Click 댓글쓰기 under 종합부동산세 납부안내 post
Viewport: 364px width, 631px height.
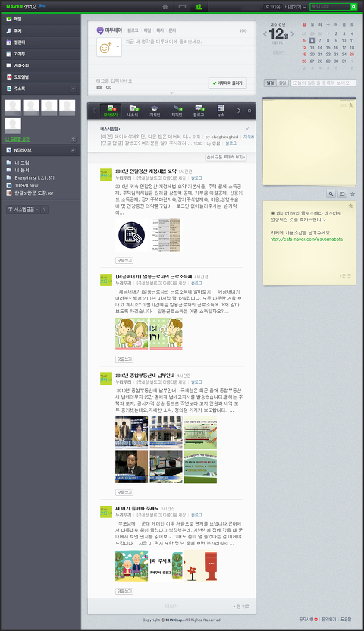[124, 492]
